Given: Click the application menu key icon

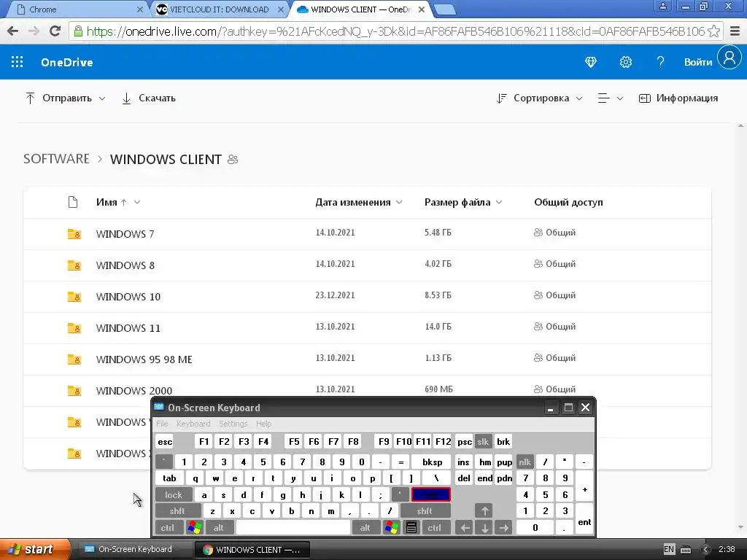Looking at the screenshot, I should (411, 528).
